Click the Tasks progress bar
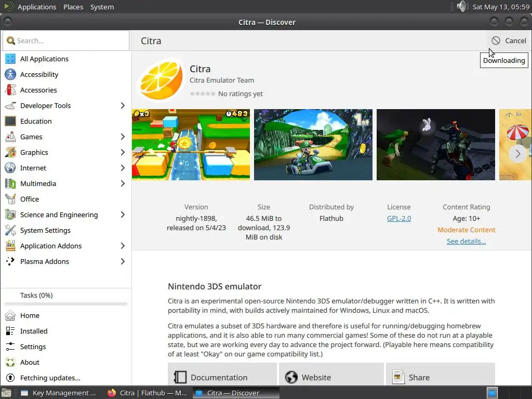This screenshot has width=532, height=399. click(x=66, y=304)
